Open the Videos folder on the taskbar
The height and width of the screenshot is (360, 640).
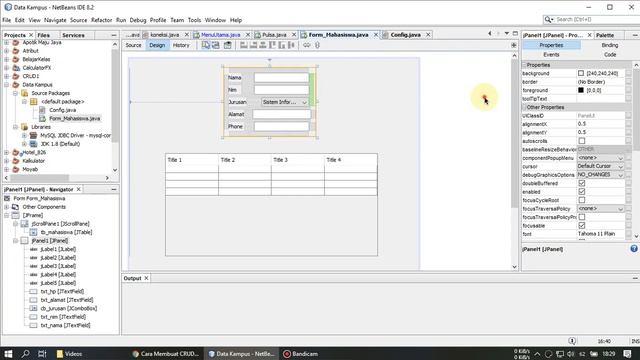(69, 354)
